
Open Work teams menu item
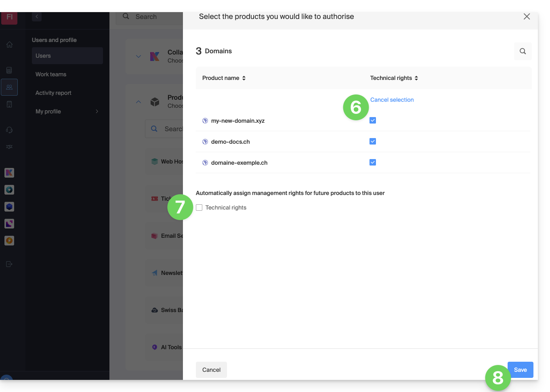click(x=51, y=74)
